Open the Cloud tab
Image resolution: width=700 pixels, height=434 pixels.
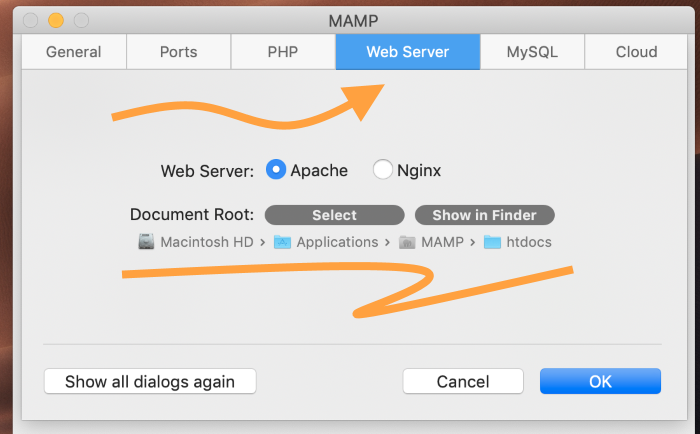(x=636, y=52)
